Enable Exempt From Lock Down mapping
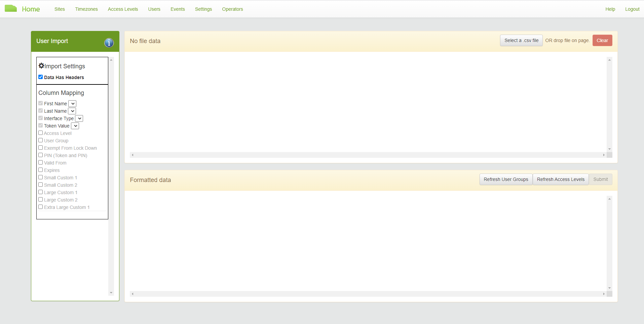 (x=40, y=147)
